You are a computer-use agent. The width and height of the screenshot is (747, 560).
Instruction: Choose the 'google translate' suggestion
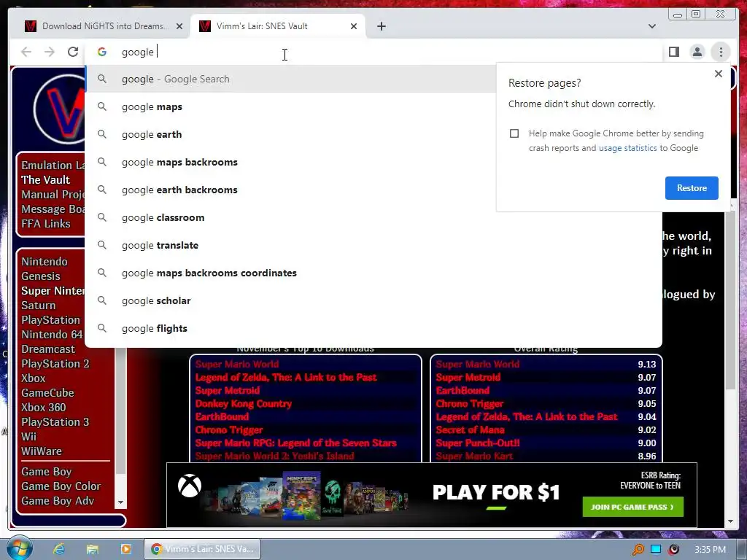[373, 245]
